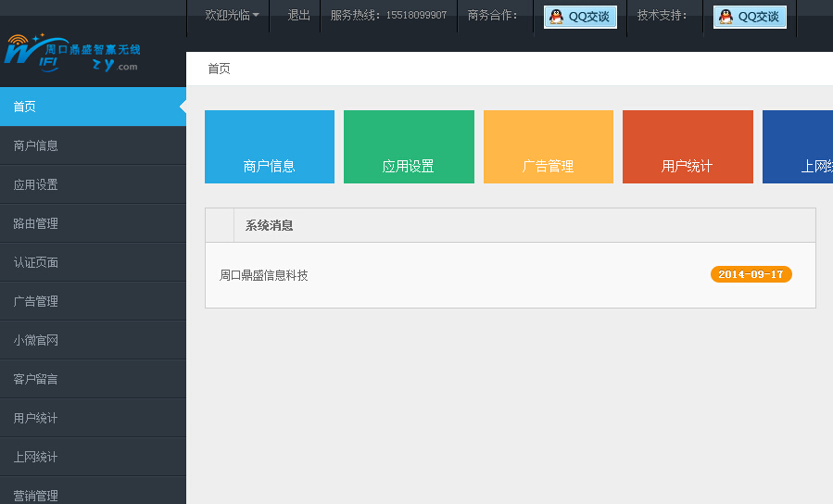
Task: Open the orange 广告管理 tile
Action: tap(549, 146)
